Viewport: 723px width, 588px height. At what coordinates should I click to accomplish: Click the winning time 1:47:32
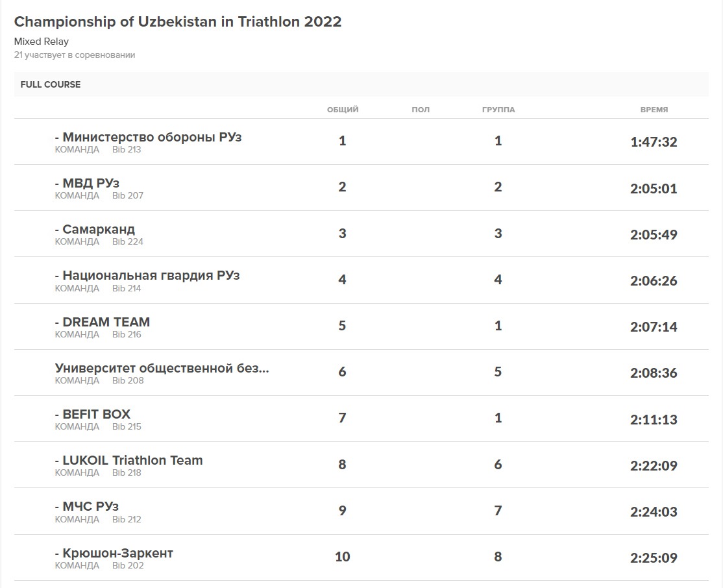coord(654,142)
